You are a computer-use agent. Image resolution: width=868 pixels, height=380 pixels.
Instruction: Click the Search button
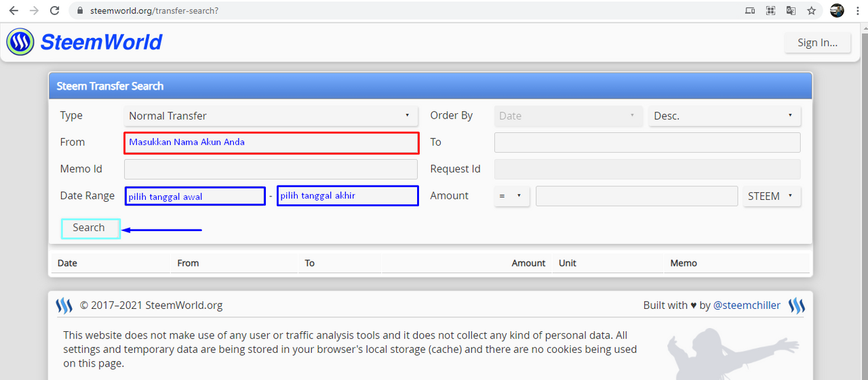(x=90, y=228)
